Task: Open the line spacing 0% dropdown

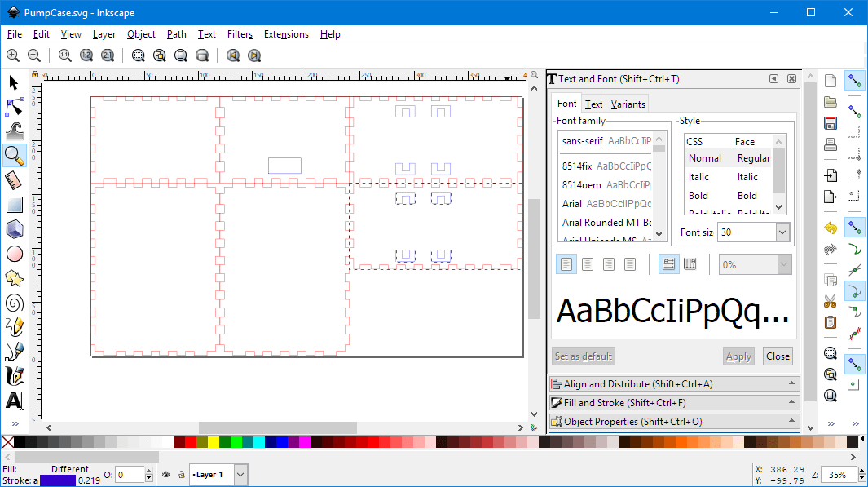Action: point(783,265)
